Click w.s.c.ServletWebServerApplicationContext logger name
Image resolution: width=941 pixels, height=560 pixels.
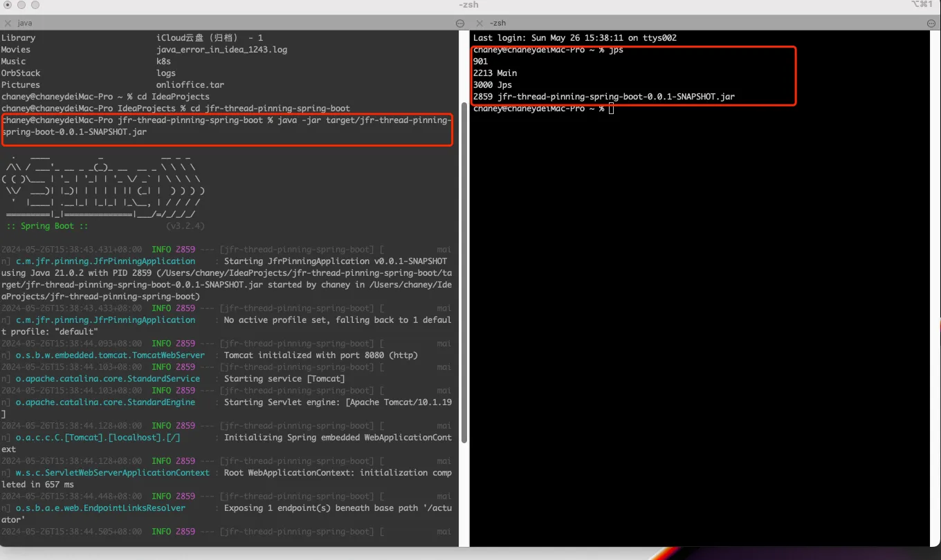(x=113, y=473)
